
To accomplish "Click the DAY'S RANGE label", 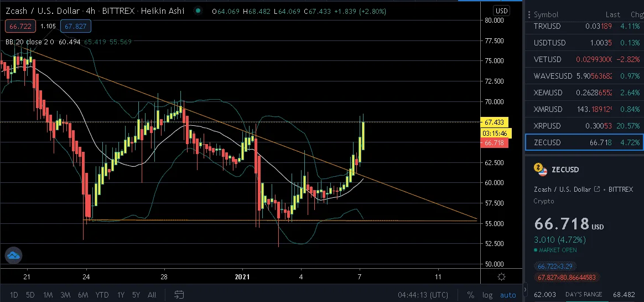I will click(x=584, y=294).
